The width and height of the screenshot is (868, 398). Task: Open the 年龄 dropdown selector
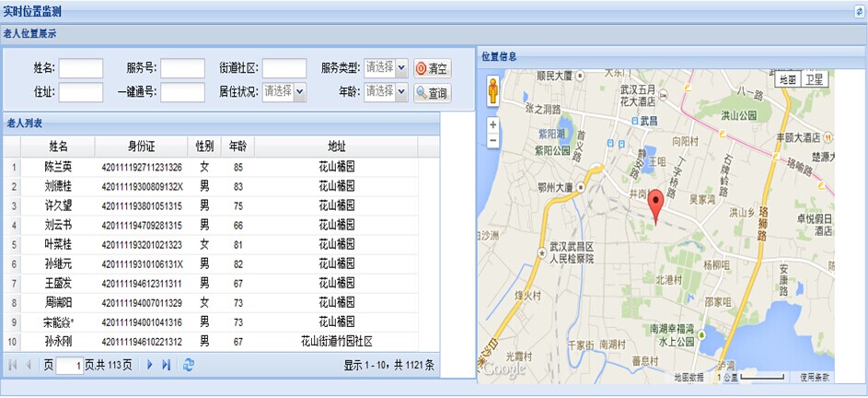coord(401,91)
